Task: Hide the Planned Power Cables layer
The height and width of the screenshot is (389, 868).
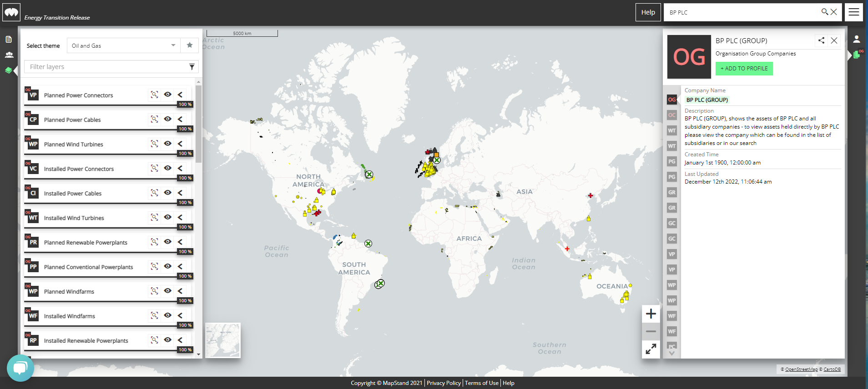Action: tap(168, 119)
